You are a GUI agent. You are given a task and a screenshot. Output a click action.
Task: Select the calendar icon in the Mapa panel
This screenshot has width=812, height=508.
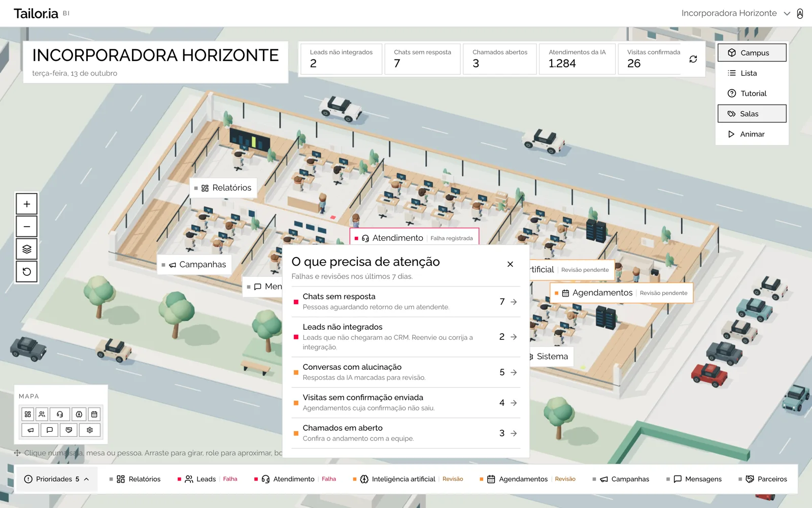tap(94, 414)
